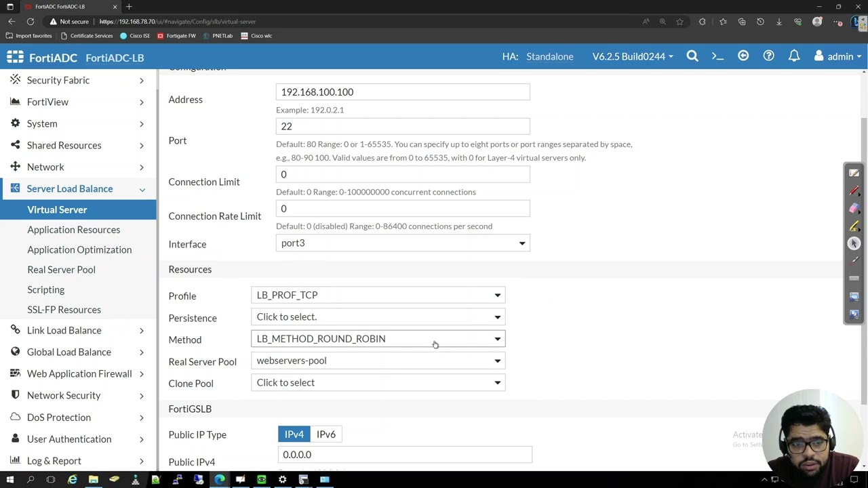Open the Real Server Pool dropdown
The height and width of the screenshot is (488, 868).
(x=378, y=361)
